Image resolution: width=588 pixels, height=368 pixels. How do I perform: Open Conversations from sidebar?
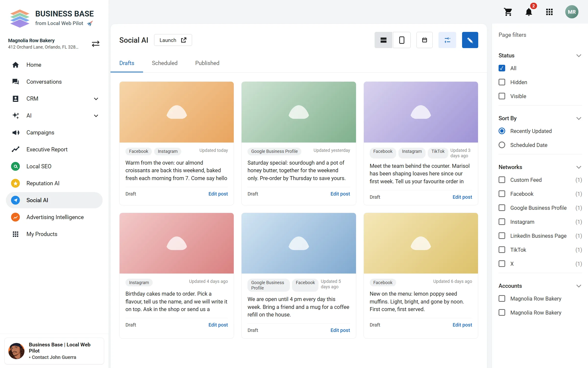tap(54, 82)
